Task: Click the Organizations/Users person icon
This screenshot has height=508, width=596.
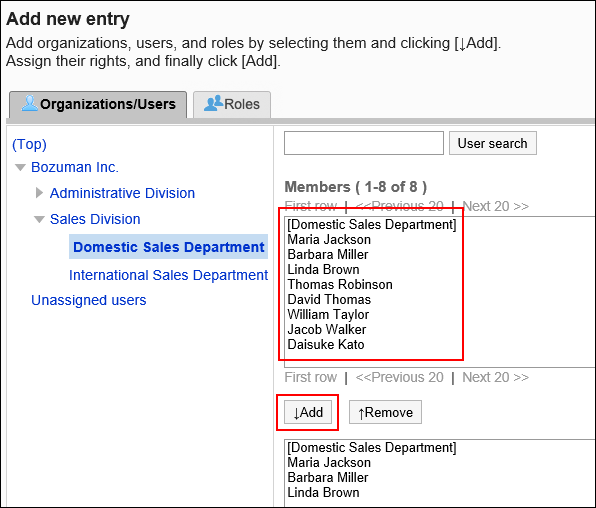Action: (x=30, y=103)
